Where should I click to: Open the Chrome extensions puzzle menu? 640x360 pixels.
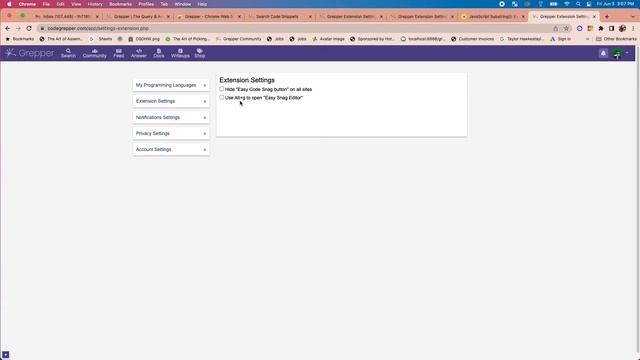601,29
